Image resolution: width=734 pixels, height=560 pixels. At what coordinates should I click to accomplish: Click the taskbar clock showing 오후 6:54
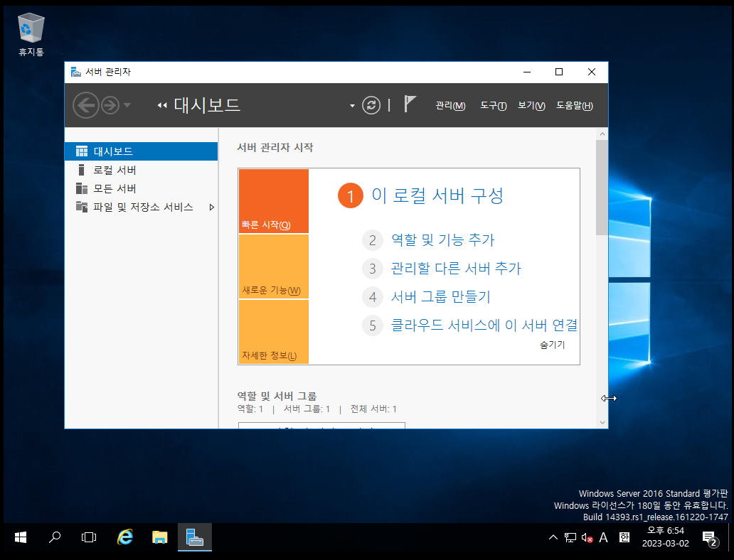[x=665, y=537]
